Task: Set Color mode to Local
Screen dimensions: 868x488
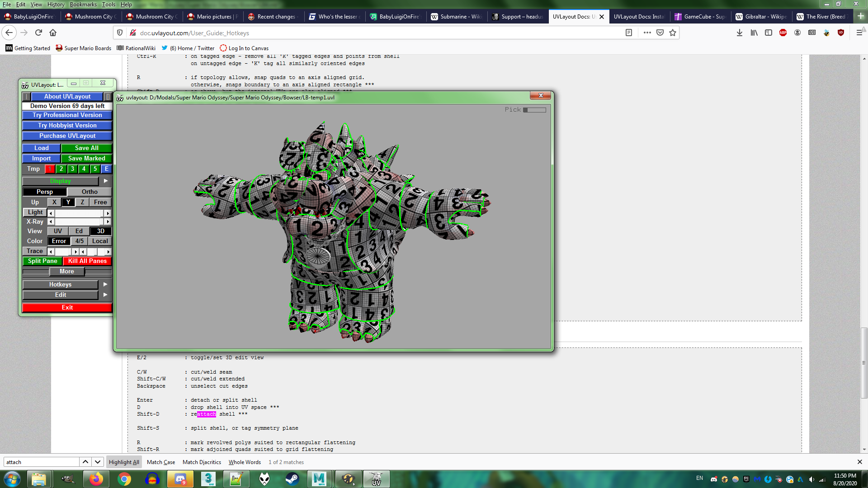Action: point(100,241)
